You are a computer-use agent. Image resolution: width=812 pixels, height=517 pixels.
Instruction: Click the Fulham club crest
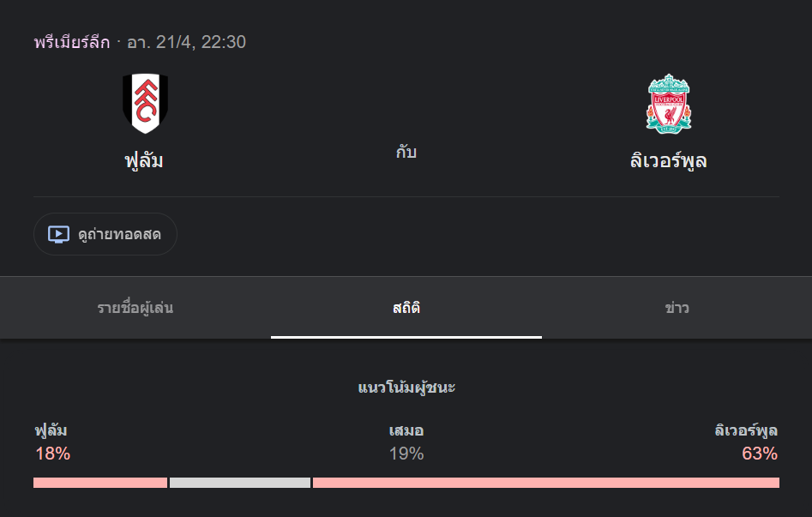pyautogui.click(x=144, y=104)
